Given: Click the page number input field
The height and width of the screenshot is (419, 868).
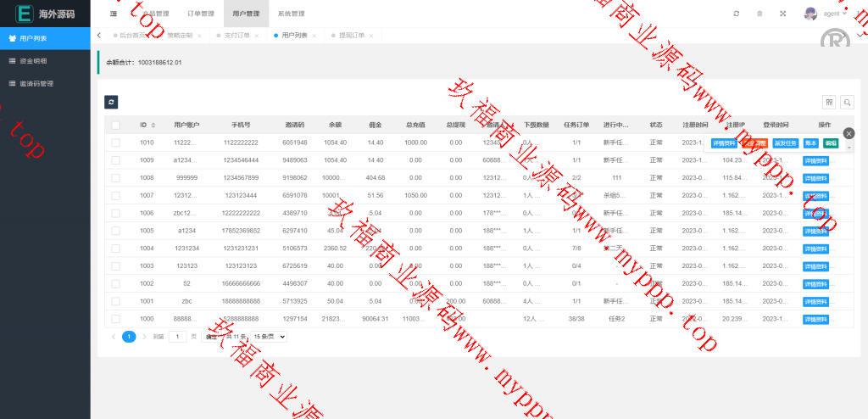Looking at the screenshot, I should pos(177,337).
